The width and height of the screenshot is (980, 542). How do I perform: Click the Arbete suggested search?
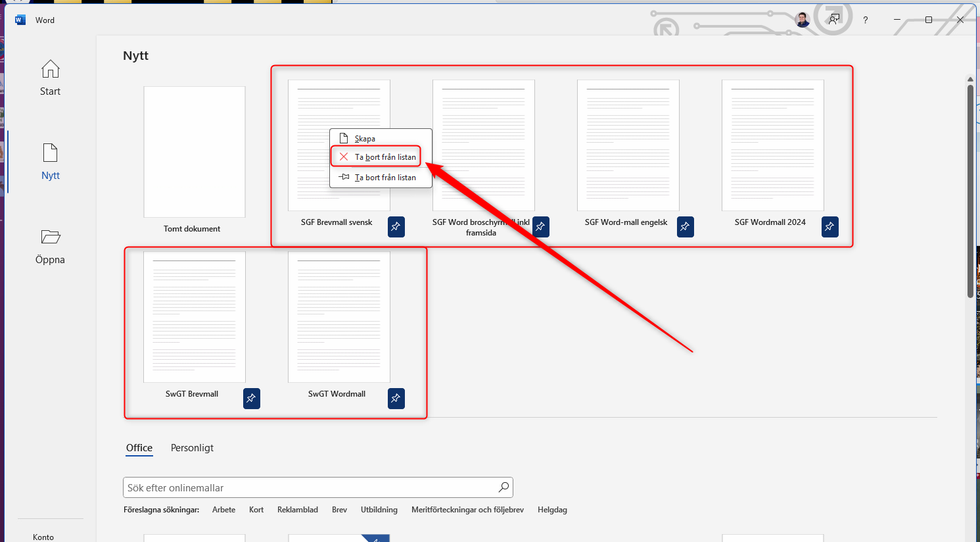(x=223, y=510)
